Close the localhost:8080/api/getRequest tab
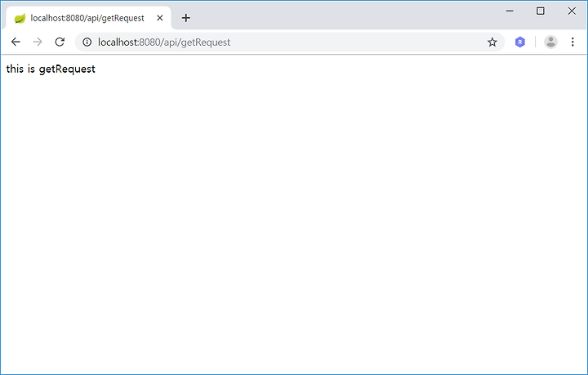The width and height of the screenshot is (588, 375). coord(160,18)
